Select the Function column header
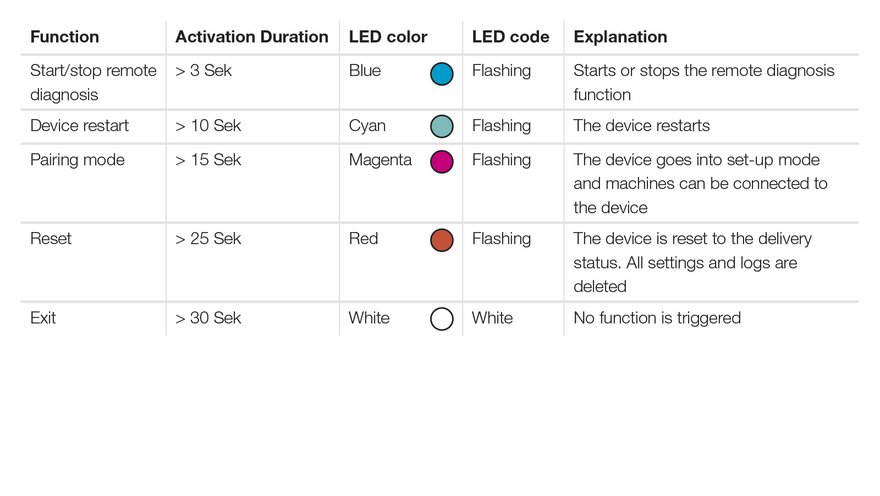 (x=65, y=37)
